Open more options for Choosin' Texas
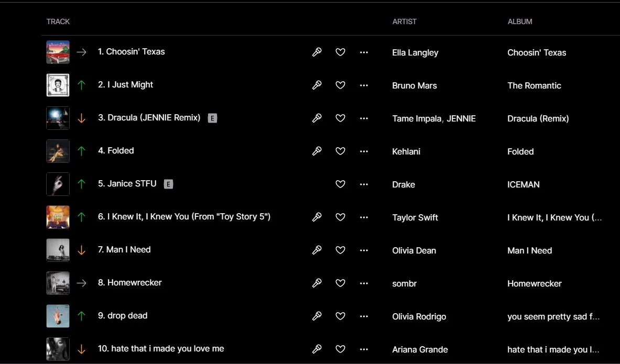 tap(364, 52)
